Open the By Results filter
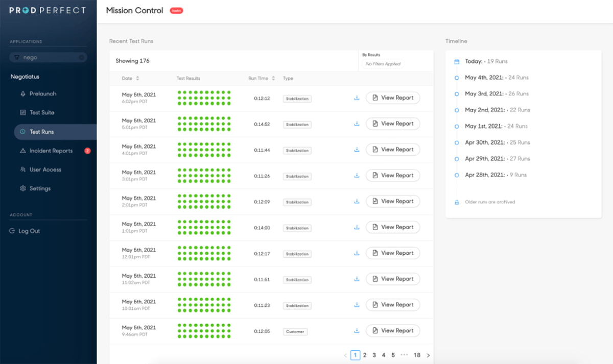 383,64
